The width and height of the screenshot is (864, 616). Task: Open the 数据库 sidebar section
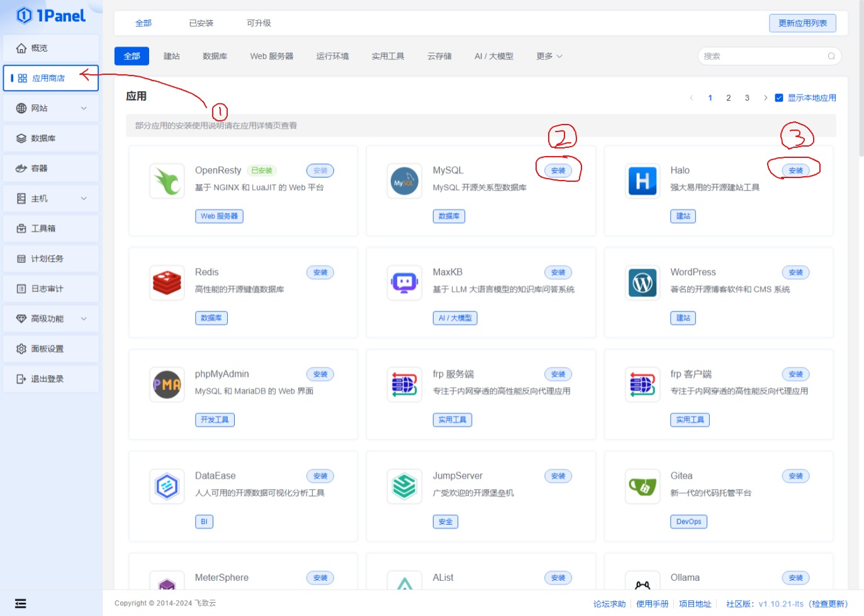[x=51, y=138]
